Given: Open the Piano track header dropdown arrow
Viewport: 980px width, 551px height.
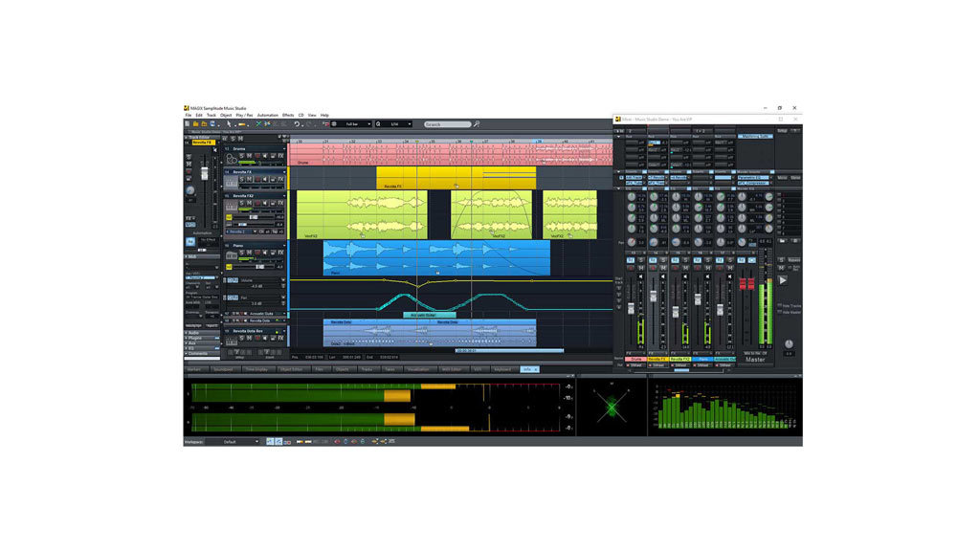Looking at the screenshot, I should point(284,246).
